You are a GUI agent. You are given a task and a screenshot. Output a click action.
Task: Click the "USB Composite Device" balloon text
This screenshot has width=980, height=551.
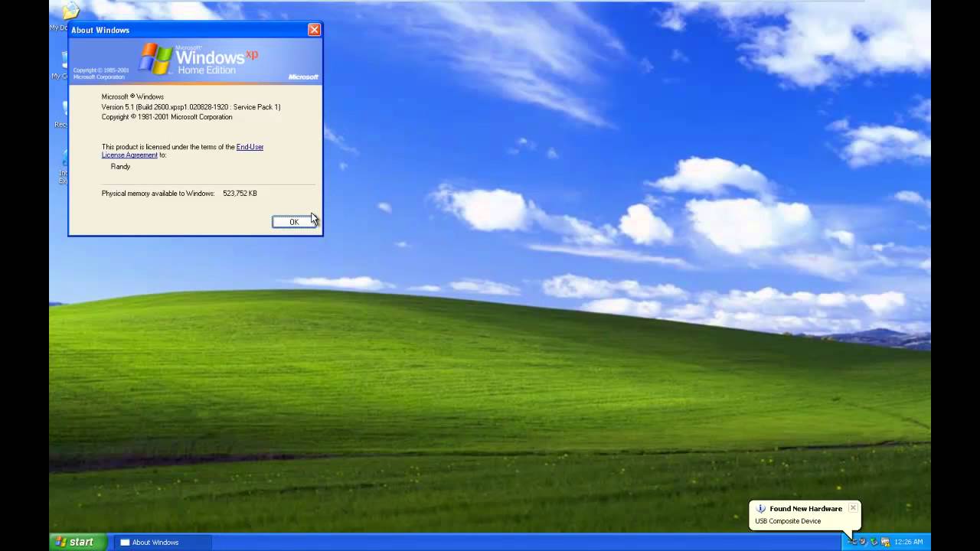click(788, 521)
